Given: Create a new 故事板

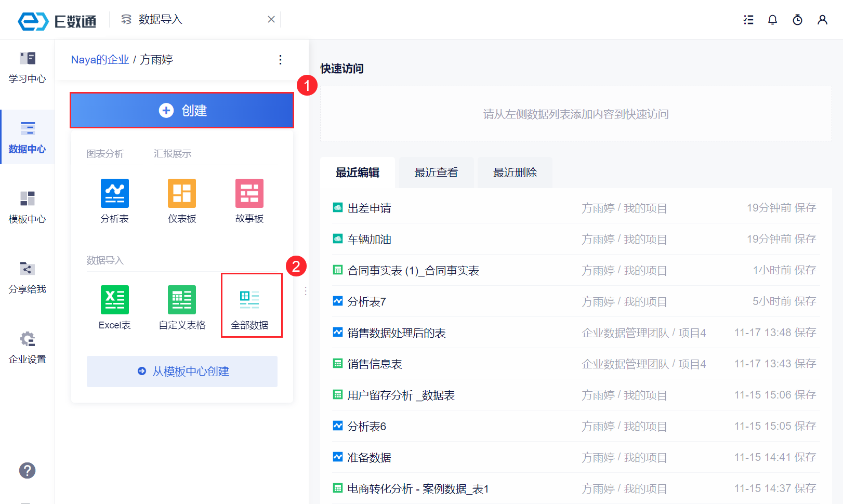Looking at the screenshot, I should (249, 201).
